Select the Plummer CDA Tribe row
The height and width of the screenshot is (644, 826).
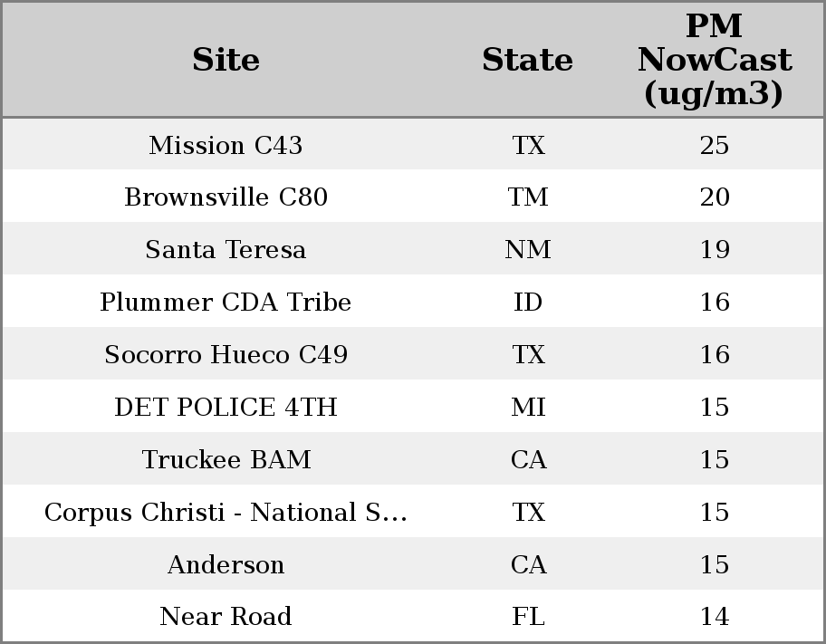pos(226,303)
